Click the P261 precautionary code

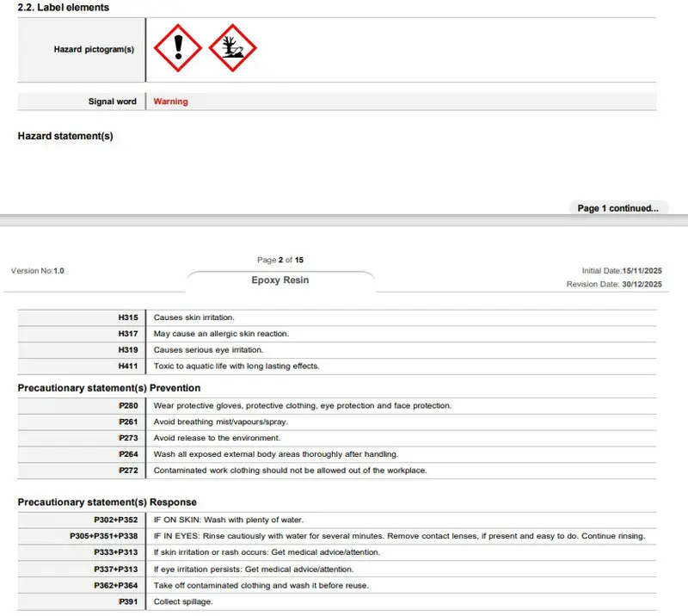128,422
